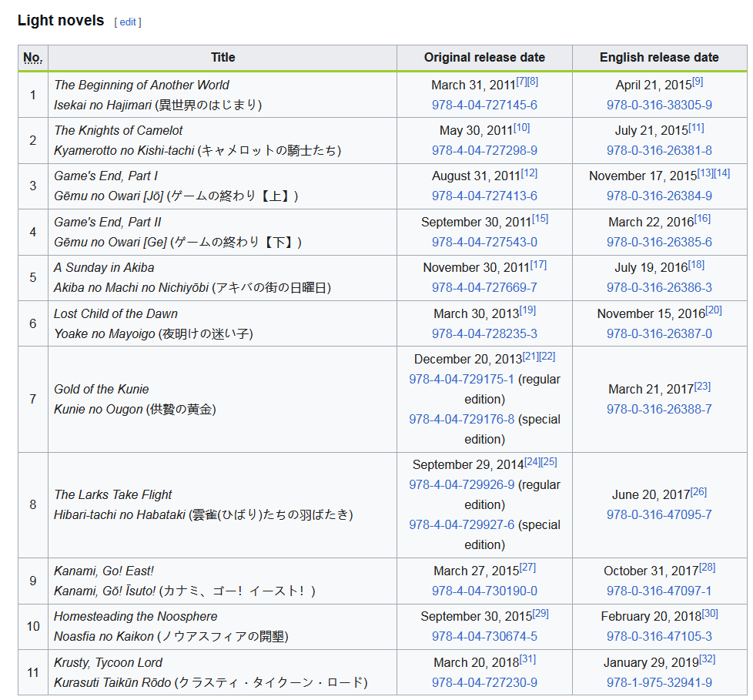The image size is (753, 700).
Task: Open ISBN 978-4-04-727413-6 link
Action: pyautogui.click(x=484, y=196)
